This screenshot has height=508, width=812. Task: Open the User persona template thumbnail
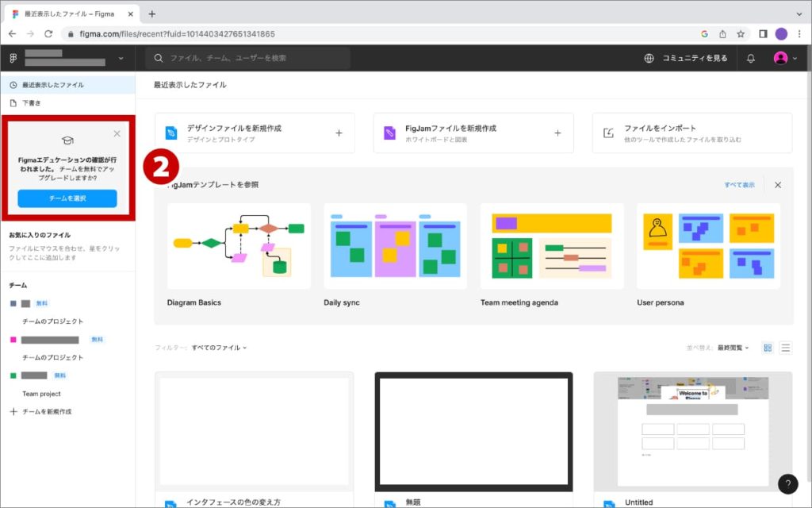(708, 246)
